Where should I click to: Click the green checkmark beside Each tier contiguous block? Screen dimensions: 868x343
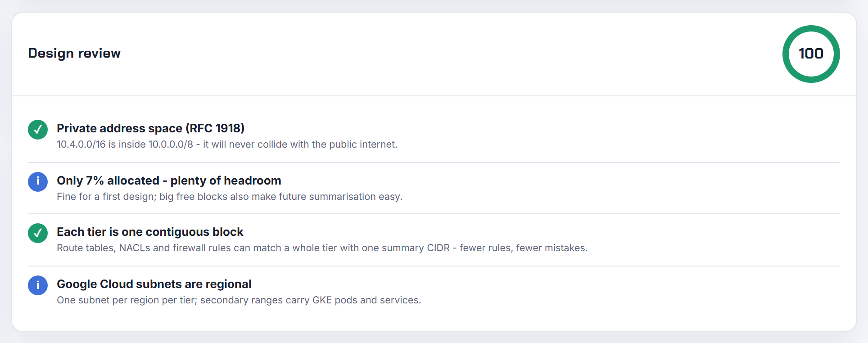coord(38,233)
